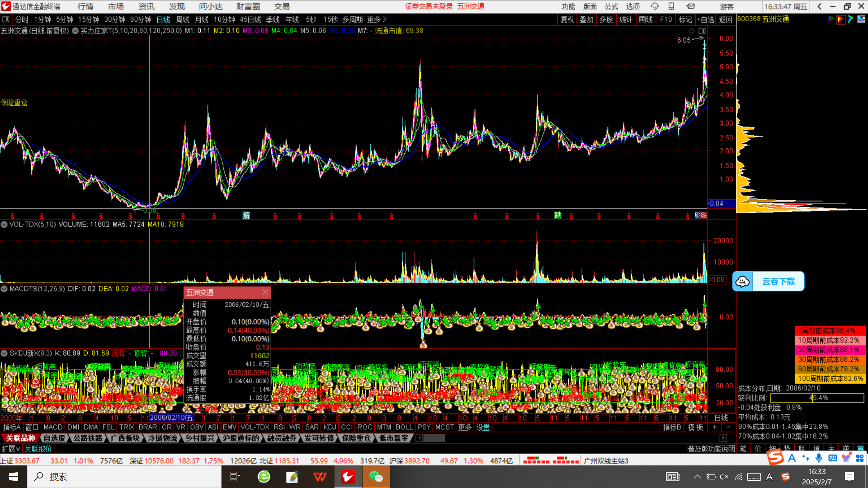Expand the 更多 period options
The image size is (868, 488).
[x=377, y=19]
